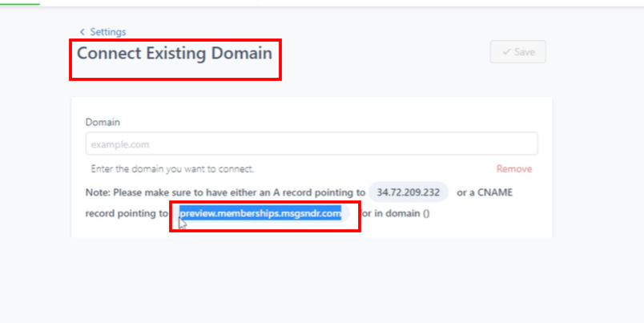Screen dimensions: 644x323
Task: Click the checkmark icon inside Save
Action: point(506,52)
